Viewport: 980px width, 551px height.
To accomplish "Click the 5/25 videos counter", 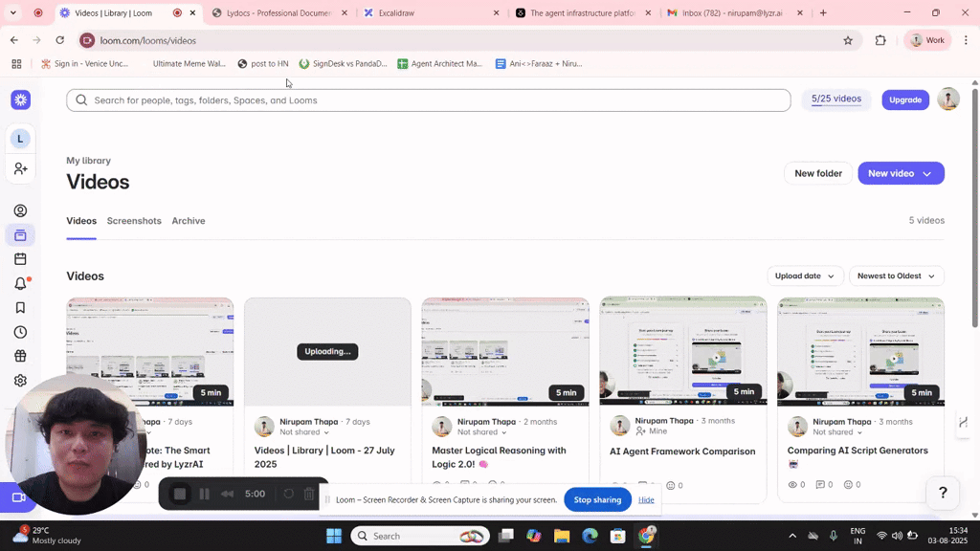I will point(836,99).
